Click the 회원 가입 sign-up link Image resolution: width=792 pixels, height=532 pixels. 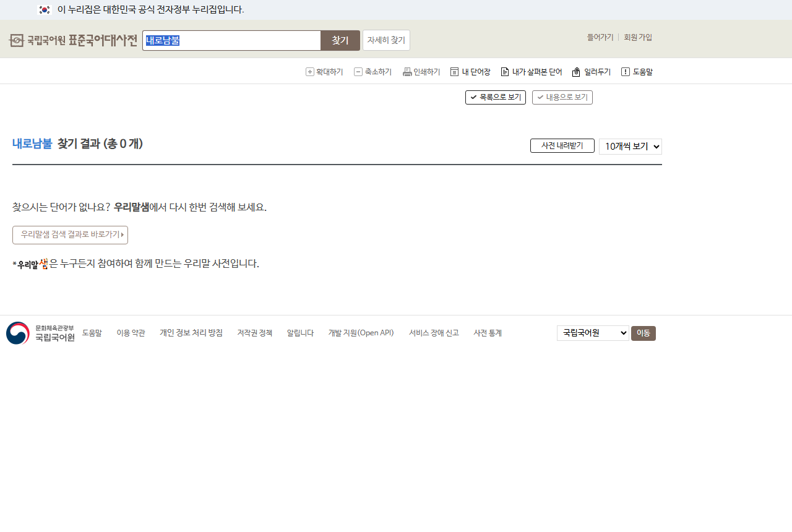[x=638, y=37]
